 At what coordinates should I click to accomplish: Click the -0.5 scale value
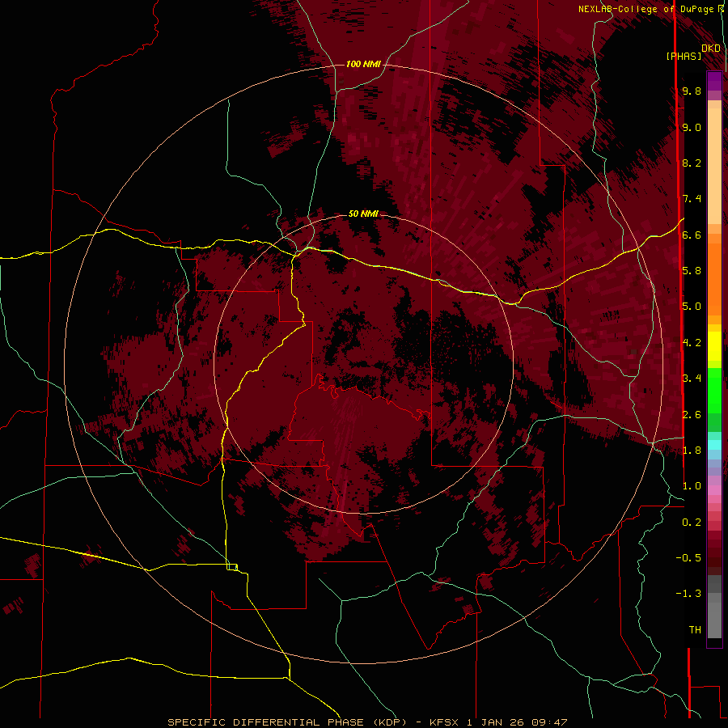click(x=688, y=558)
